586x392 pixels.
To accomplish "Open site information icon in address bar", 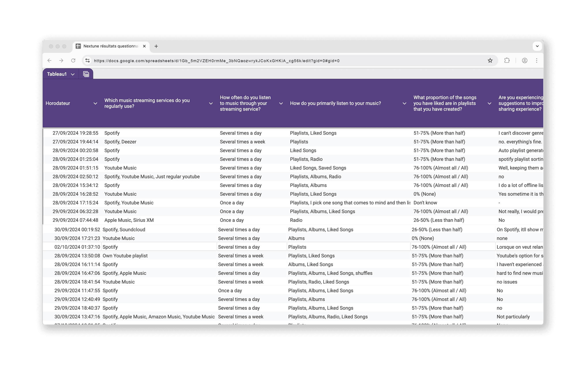I will tap(88, 60).
